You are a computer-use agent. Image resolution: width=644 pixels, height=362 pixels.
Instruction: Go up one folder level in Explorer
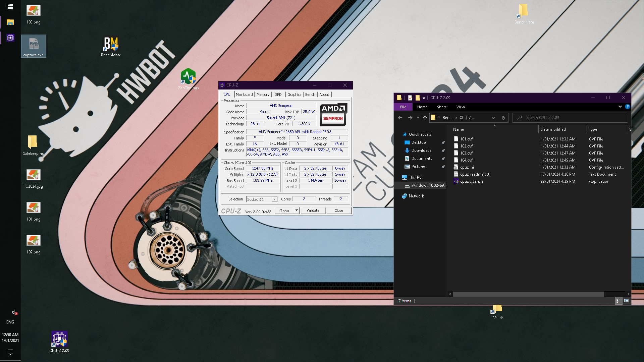[x=425, y=118]
